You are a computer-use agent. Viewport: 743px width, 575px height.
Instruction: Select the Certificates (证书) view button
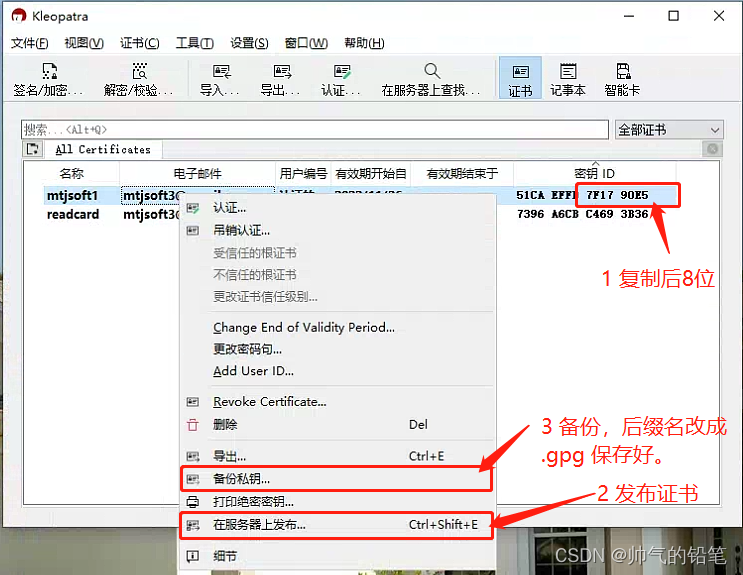click(520, 78)
